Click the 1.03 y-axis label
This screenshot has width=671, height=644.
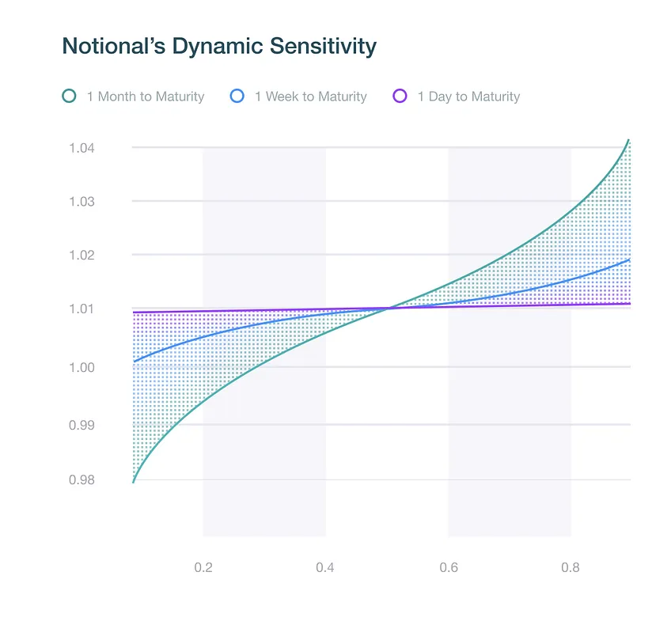82,202
